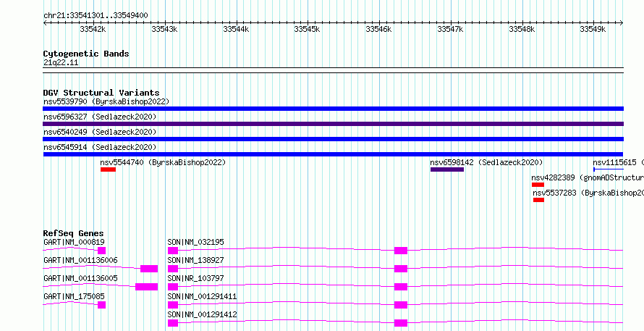The height and width of the screenshot is (331, 644).
Task: Click the 33548k ruler tick label
Action: point(522,29)
